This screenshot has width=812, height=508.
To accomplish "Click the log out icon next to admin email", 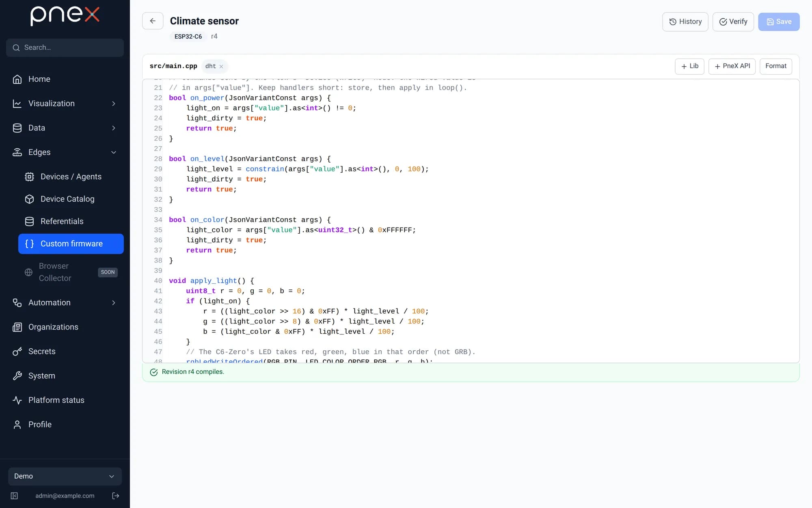I will pyautogui.click(x=116, y=496).
